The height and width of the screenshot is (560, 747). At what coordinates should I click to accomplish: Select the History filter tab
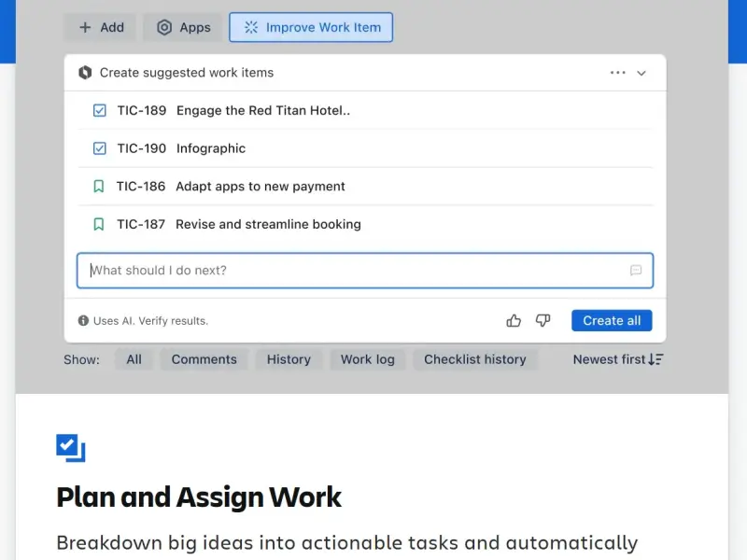tap(289, 359)
